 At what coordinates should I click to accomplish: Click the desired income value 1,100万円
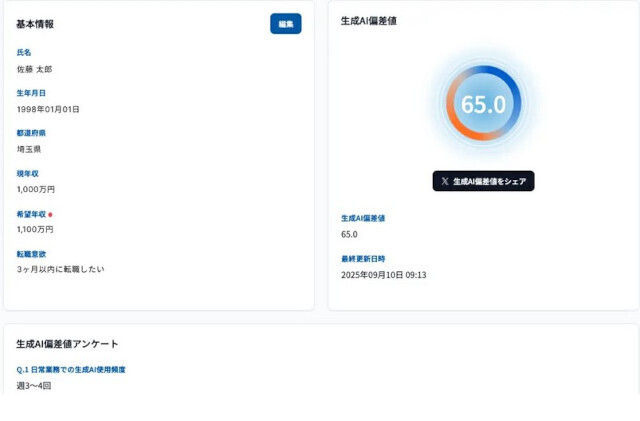click(x=36, y=229)
